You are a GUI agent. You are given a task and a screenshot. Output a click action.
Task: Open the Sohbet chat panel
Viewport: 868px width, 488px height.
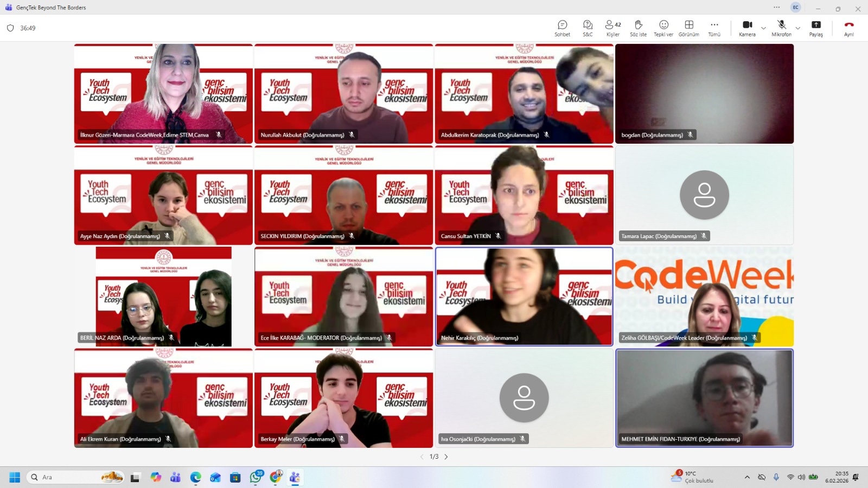(562, 28)
